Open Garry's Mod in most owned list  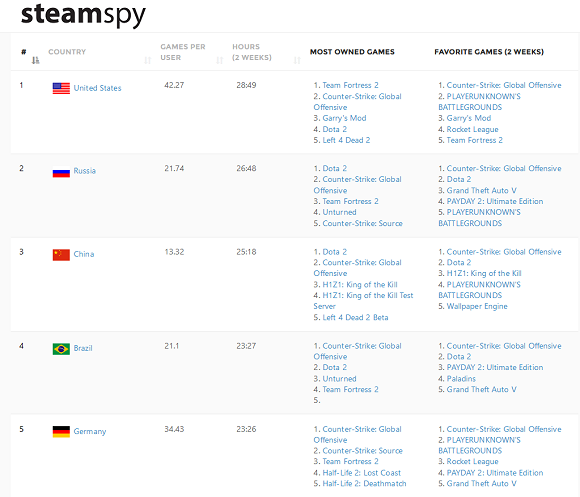click(344, 118)
